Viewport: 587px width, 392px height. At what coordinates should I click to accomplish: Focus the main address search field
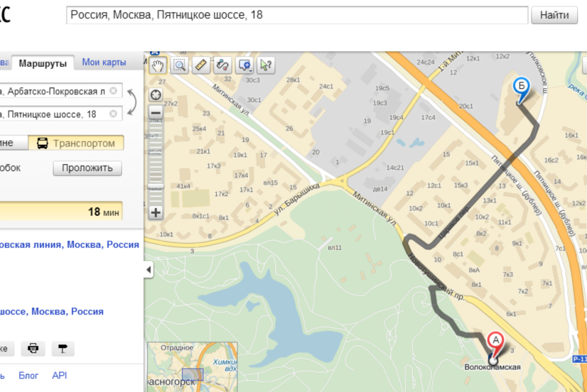(x=298, y=15)
